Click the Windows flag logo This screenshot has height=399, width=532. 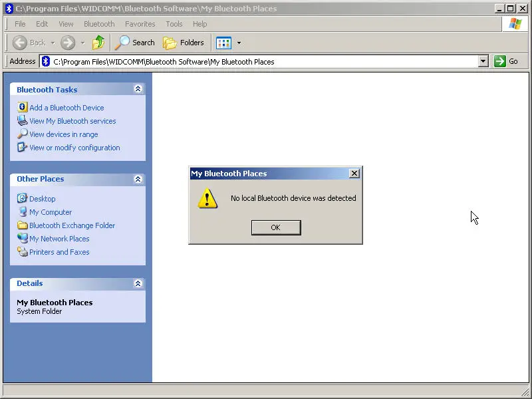tap(515, 24)
